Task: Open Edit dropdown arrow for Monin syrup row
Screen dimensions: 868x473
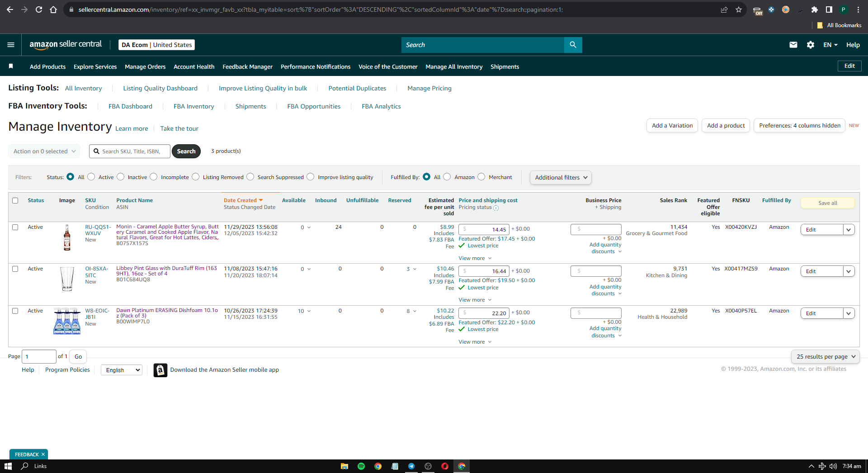Action: point(849,230)
